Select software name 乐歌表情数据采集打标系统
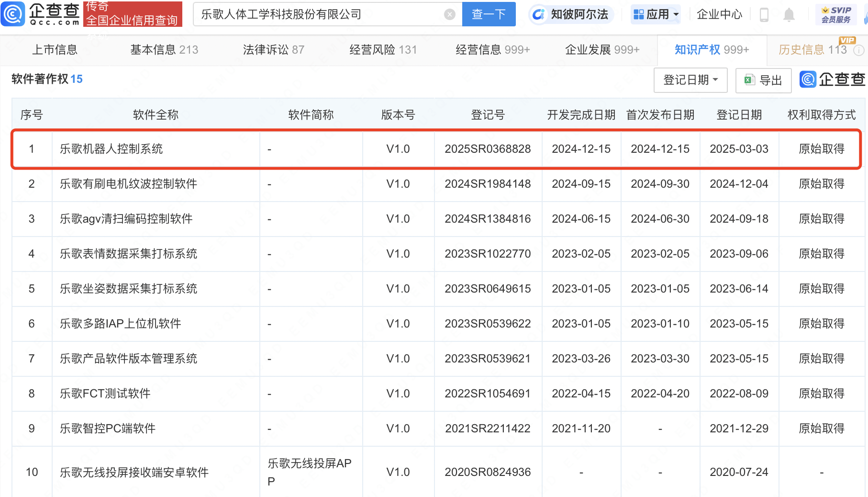The height and width of the screenshot is (497, 868). (x=128, y=254)
